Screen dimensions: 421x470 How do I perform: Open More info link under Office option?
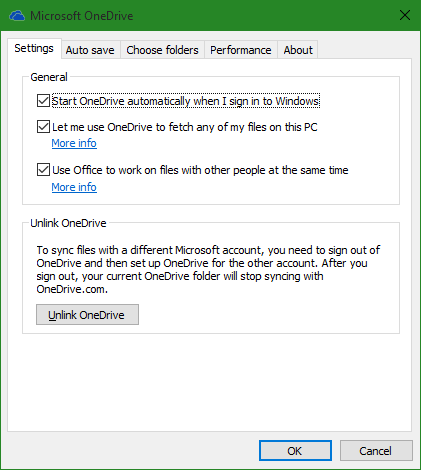point(74,187)
